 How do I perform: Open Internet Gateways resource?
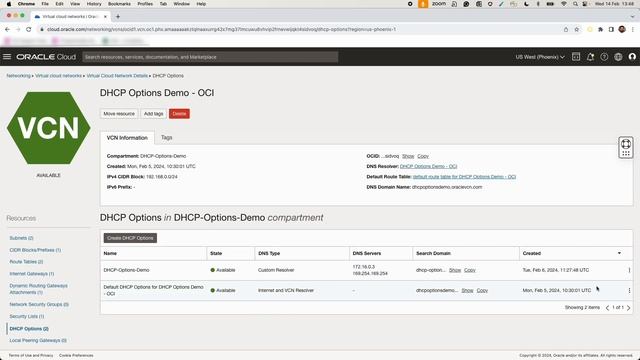click(x=32, y=274)
